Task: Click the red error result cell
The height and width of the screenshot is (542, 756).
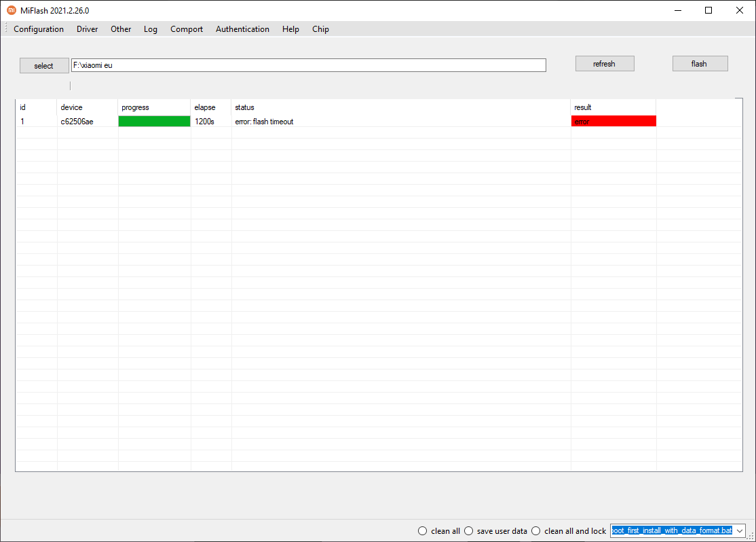Action: [x=613, y=122]
